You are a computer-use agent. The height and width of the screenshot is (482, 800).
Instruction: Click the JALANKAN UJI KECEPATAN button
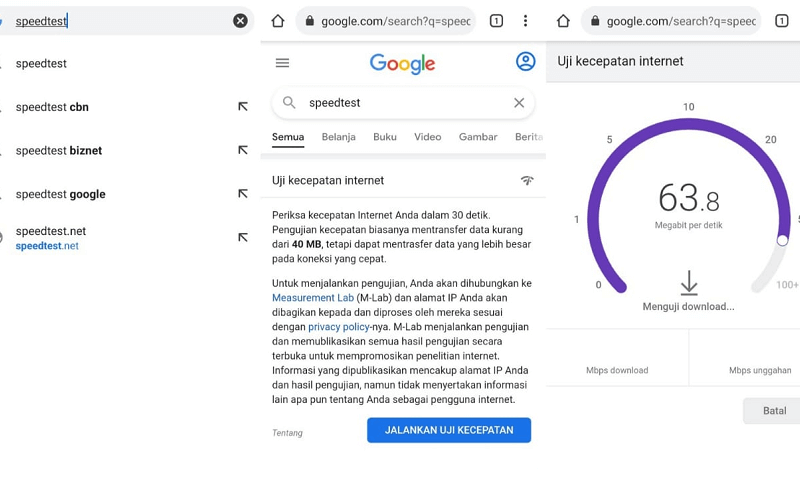[x=449, y=430]
